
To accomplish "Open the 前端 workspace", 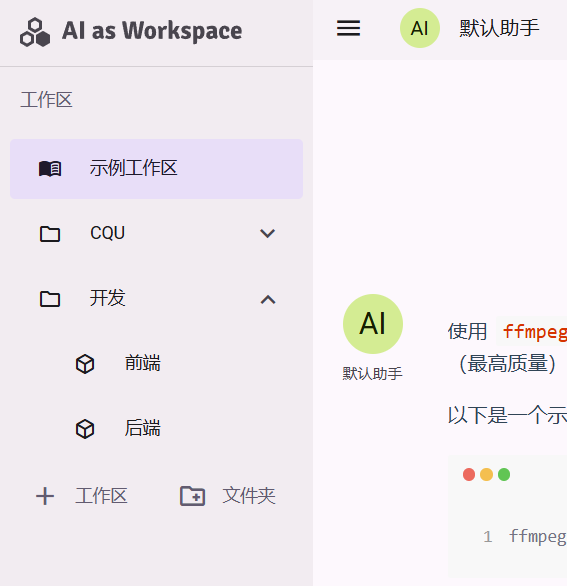I will coord(143,363).
